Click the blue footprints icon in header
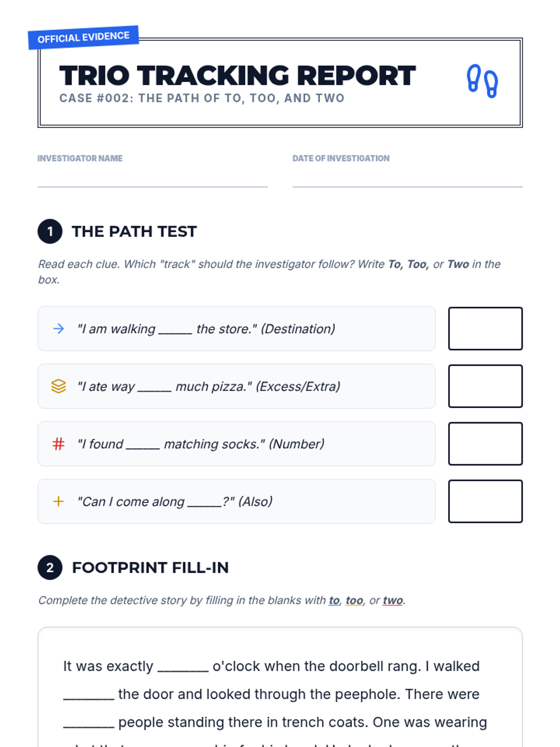This screenshot has height=747, width=560. tap(483, 81)
